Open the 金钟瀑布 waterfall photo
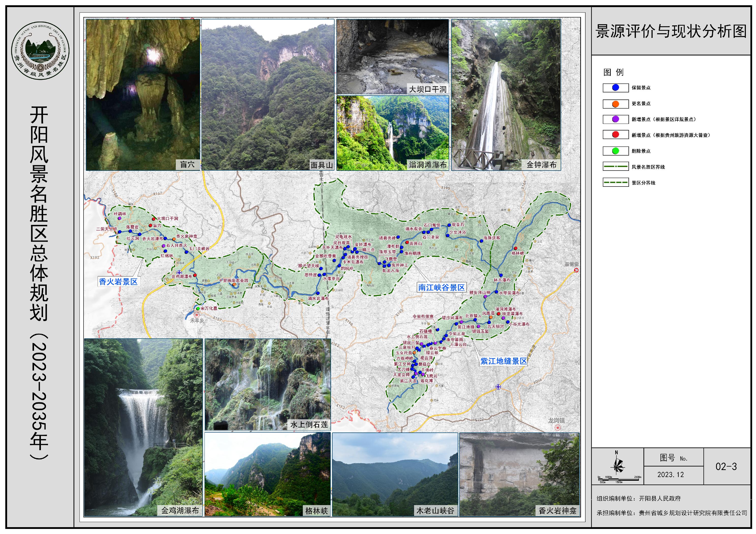 (506, 94)
